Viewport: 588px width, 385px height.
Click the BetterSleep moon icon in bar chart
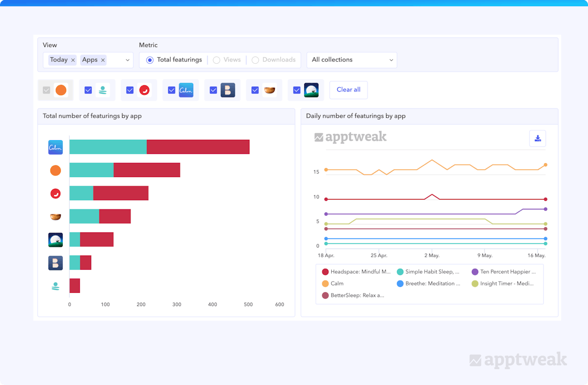[55, 240]
